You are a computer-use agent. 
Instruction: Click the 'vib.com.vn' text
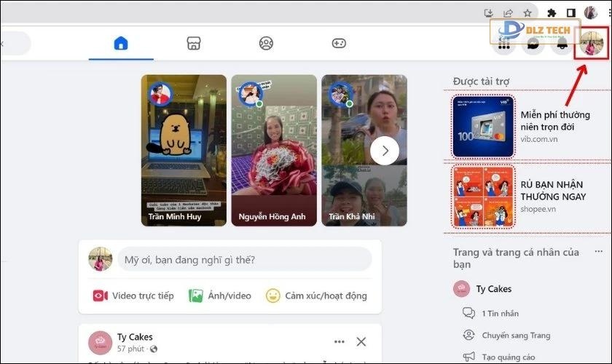tap(539, 139)
